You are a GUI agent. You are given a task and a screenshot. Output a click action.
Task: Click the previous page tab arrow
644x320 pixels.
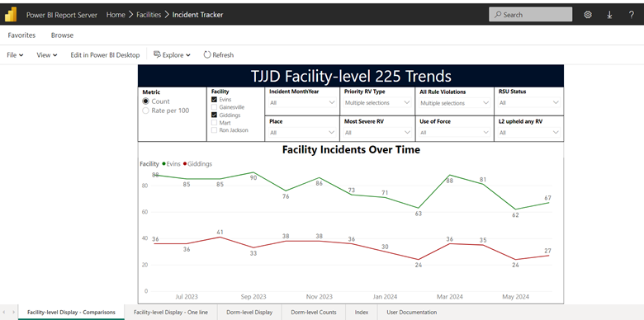pyautogui.click(x=4, y=313)
